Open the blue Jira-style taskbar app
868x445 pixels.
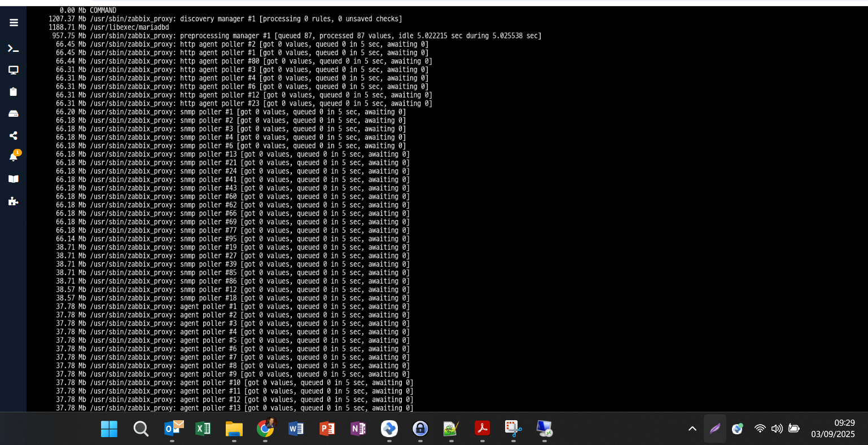(x=389, y=429)
